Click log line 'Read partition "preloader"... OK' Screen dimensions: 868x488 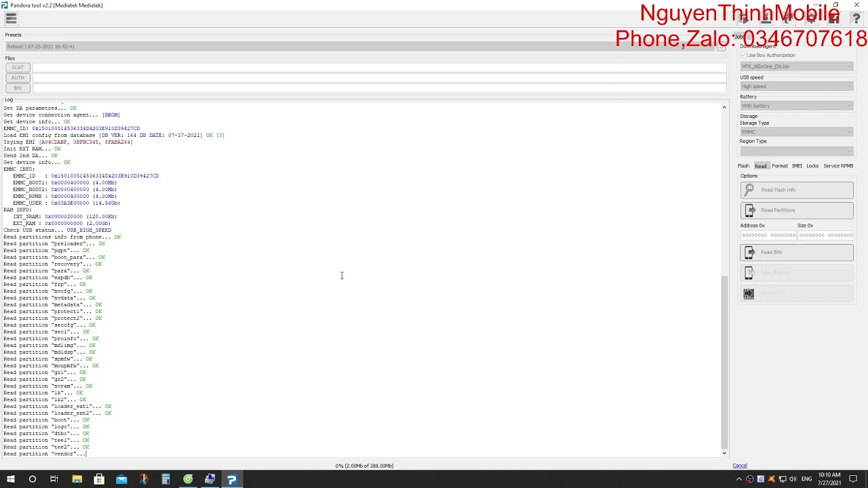tap(54, 243)
